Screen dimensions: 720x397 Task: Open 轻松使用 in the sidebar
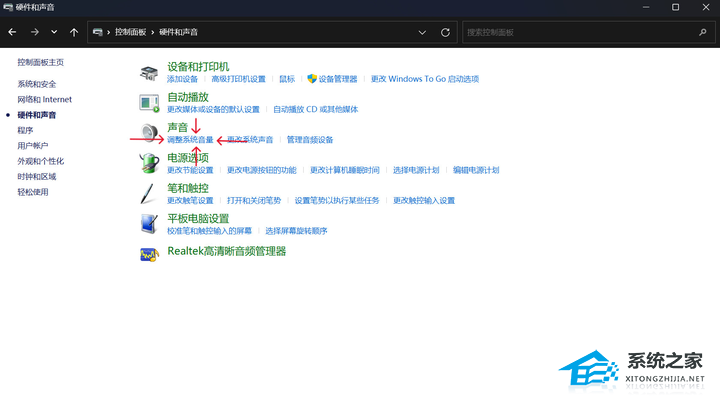click(33, 192)
